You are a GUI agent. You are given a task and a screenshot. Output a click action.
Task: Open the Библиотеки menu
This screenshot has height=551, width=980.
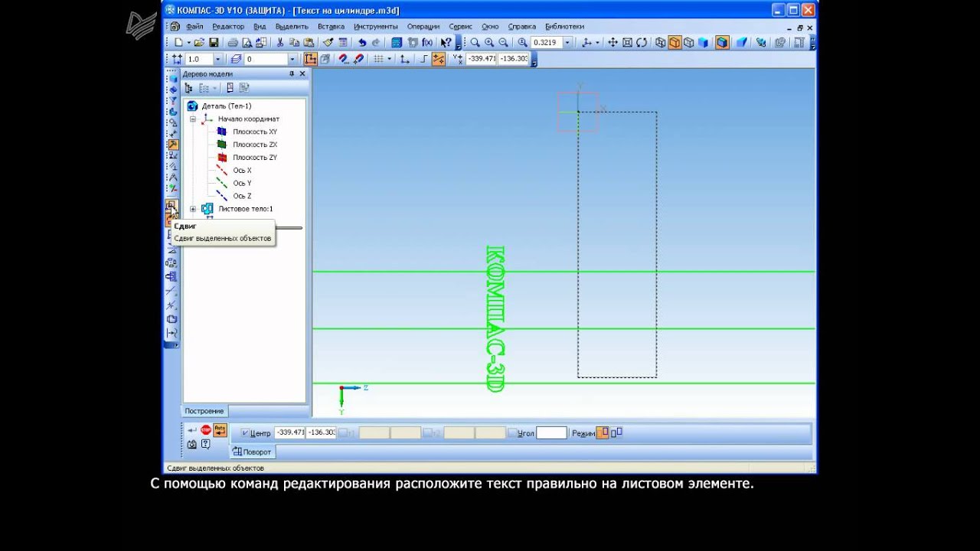[x=565, y=27]
